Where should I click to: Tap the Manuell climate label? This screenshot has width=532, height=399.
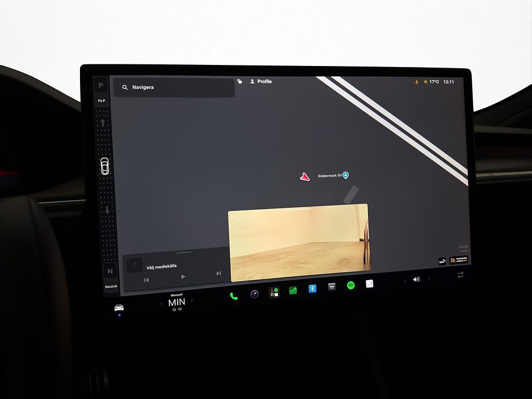click(177, 295)
